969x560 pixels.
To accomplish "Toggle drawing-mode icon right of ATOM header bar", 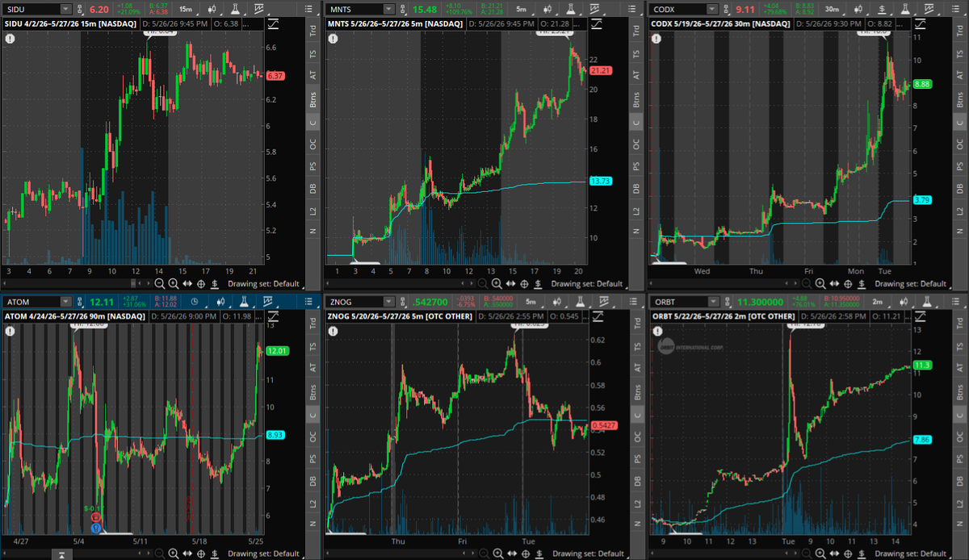I will [273, 316].
